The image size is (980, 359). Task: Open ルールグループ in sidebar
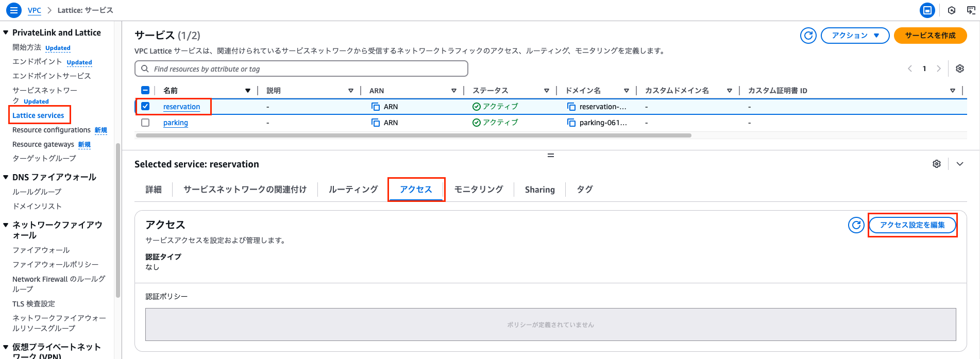pyautogui.click(x=37, y=192)
